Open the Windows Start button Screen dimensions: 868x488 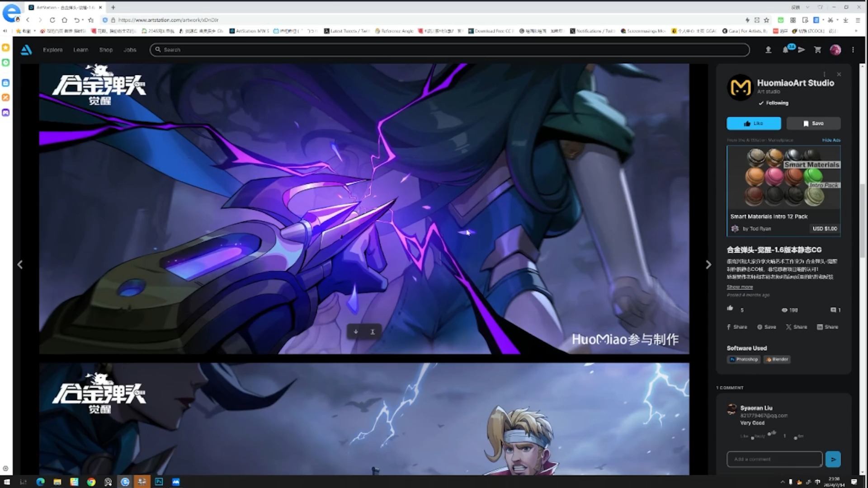click(x=7, y=482)
